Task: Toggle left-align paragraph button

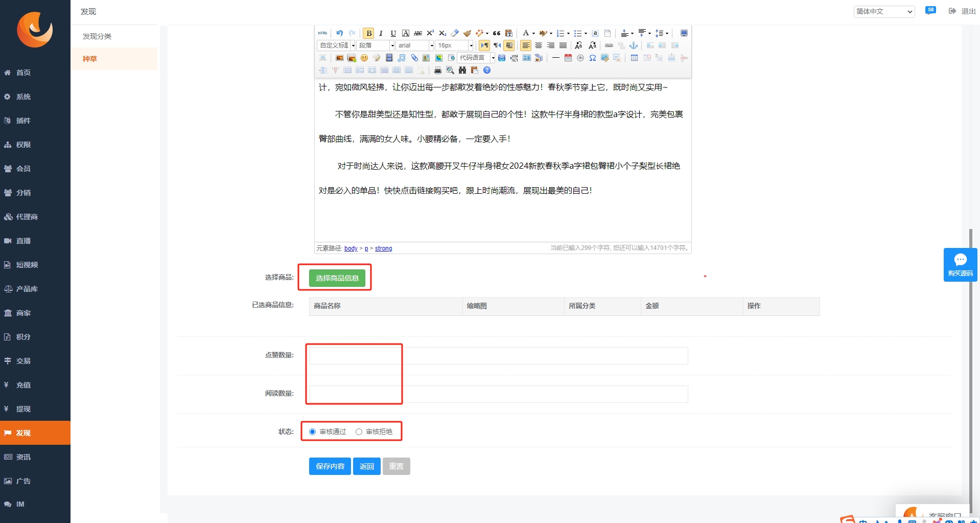Action: point(526,46)
